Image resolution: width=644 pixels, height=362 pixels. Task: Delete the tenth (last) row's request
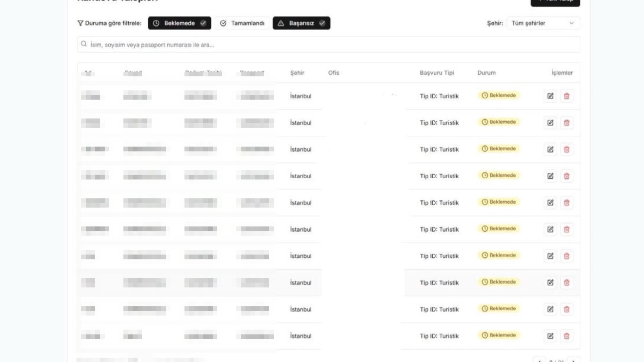[x=567, y=336]
